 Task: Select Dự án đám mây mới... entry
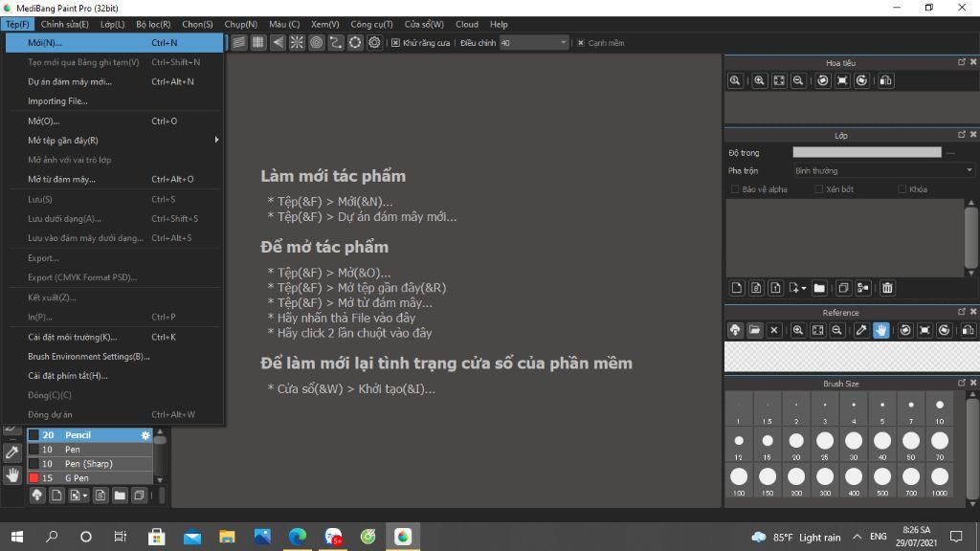(115, 81)
